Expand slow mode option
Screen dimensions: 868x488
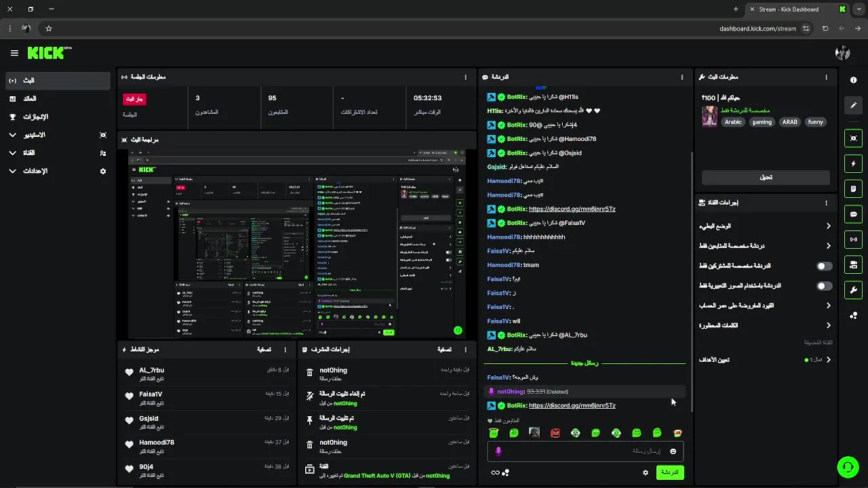pyautogui.click(x=765, y=226)
